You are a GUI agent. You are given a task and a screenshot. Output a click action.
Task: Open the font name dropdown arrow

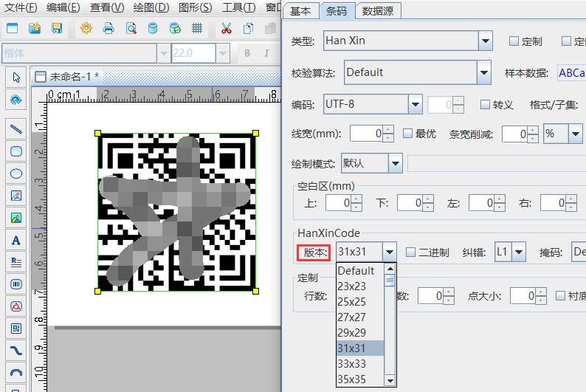coord(163,53)
